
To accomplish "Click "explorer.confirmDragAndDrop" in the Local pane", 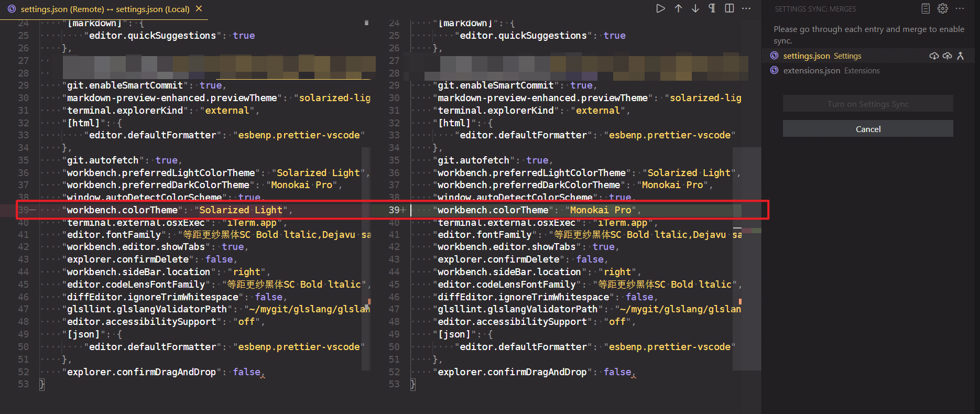I will [x=513, y=372].
